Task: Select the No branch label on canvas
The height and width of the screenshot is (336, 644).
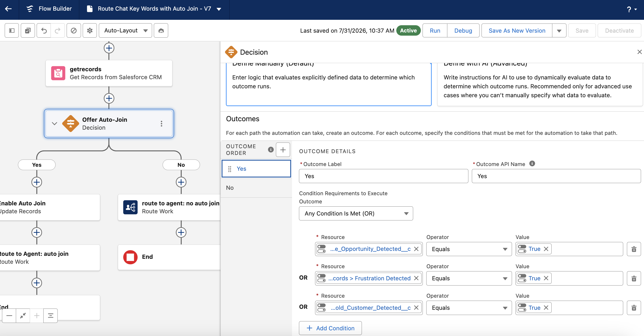Action: pyautogui.click(x=181, y=165)
